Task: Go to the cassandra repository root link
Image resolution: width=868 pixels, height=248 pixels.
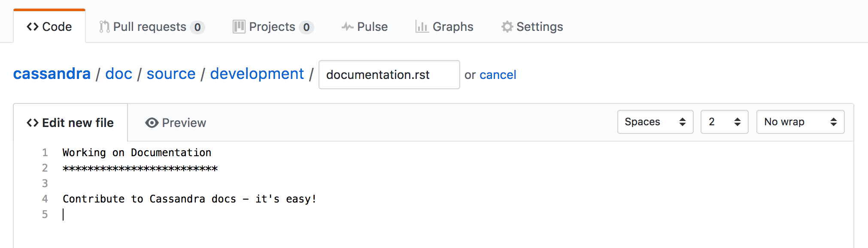Action: (52, 74)
